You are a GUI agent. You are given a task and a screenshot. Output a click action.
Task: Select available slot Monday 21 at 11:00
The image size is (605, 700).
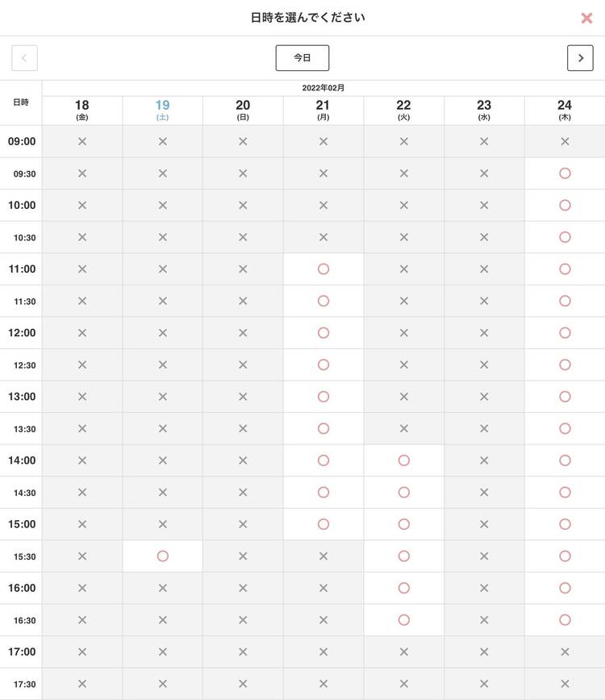323,269
